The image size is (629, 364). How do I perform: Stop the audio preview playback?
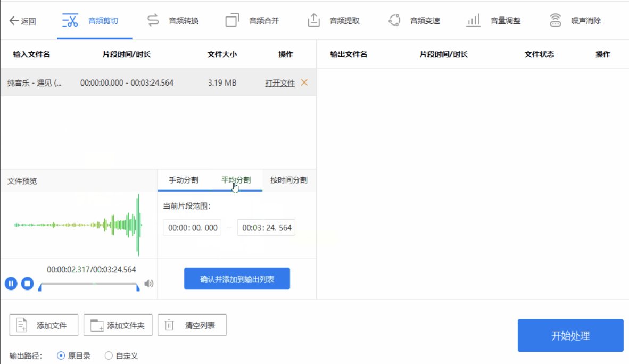click(28, 284)
